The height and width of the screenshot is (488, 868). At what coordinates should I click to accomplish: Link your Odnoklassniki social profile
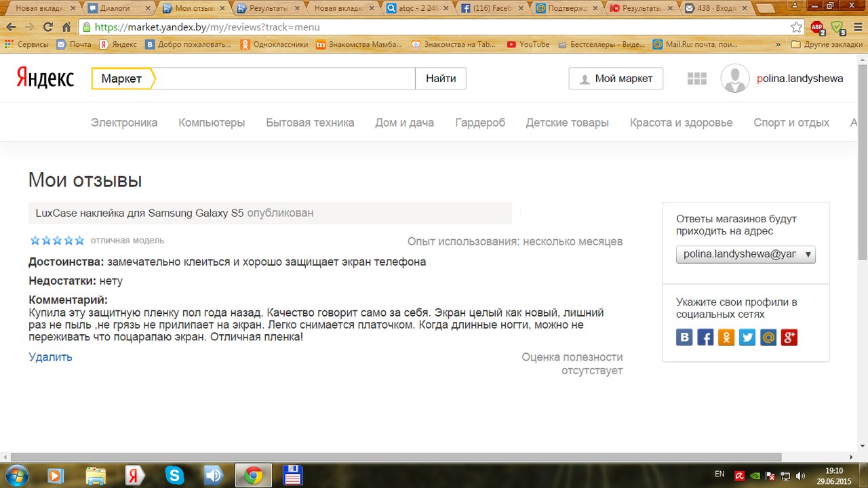point(726,337)
